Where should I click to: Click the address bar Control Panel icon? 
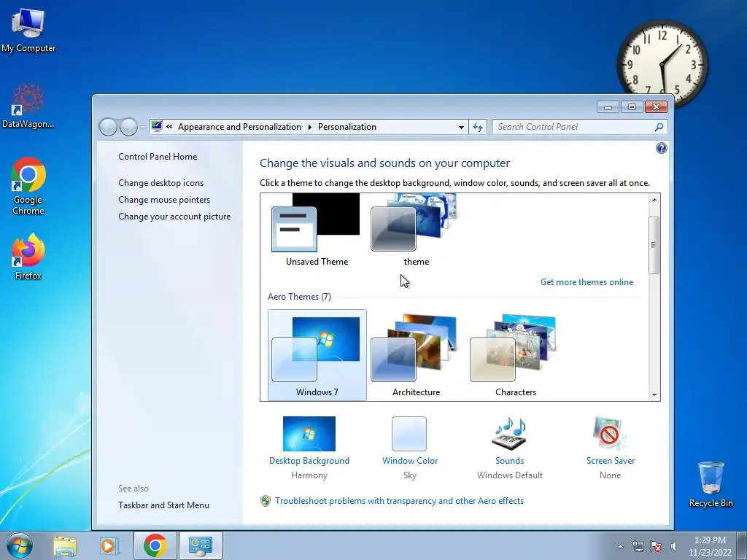pos(157,127)
